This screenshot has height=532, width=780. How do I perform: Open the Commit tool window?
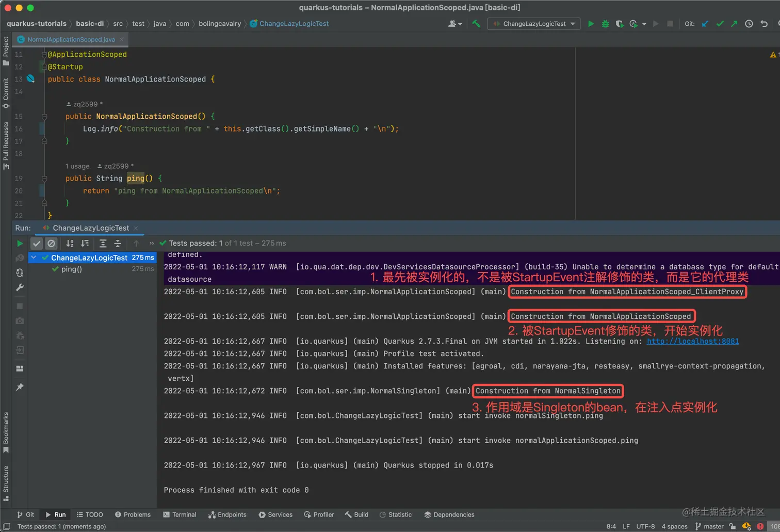tap(6, 93)
